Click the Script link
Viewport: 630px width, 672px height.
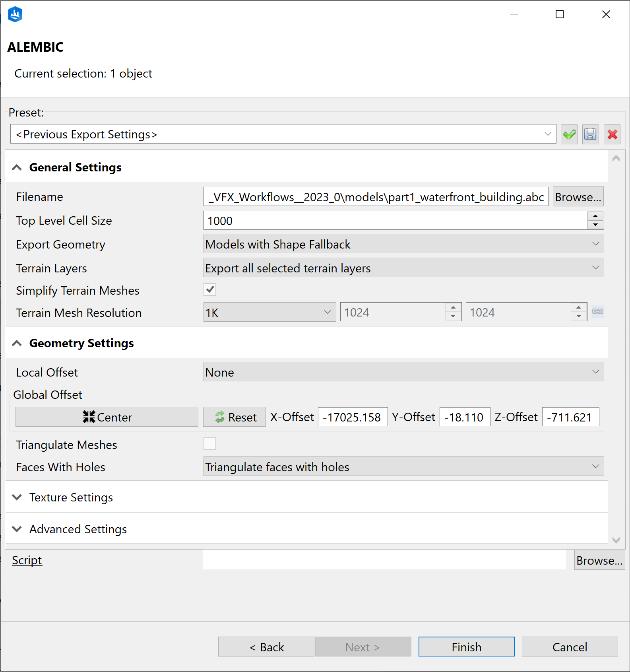point(27,560)
